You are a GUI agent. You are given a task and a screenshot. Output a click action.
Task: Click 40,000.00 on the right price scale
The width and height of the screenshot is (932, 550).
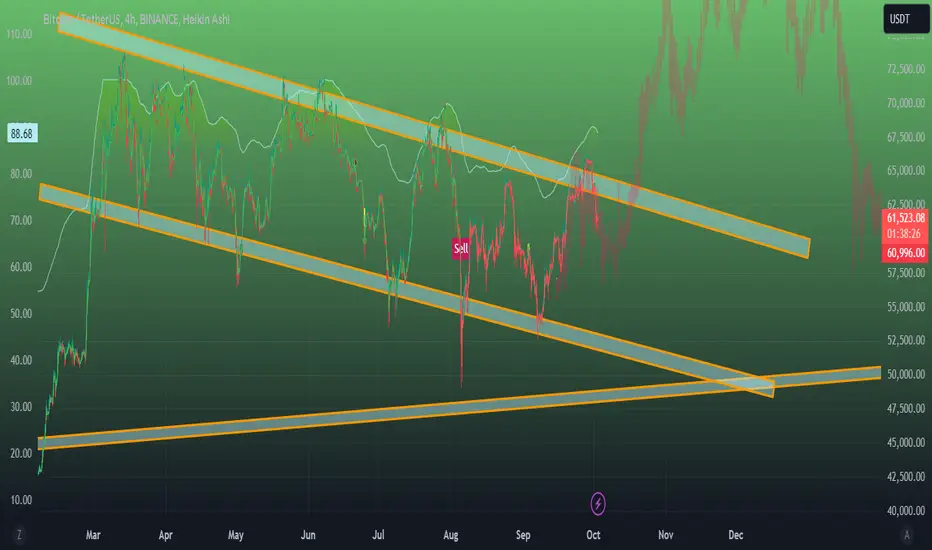pos(906,510)
